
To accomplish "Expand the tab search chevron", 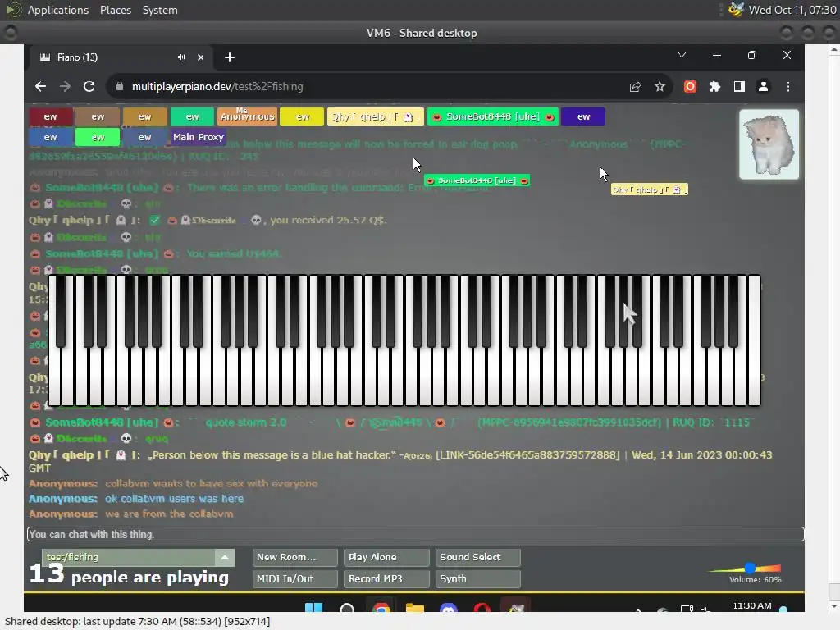I will coord(682,55).
